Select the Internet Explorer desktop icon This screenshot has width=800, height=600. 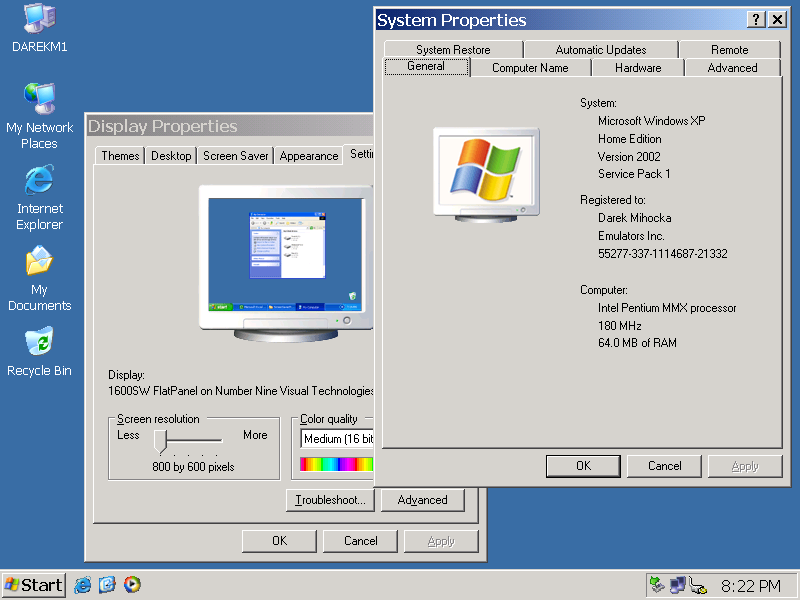click(39, 197)
